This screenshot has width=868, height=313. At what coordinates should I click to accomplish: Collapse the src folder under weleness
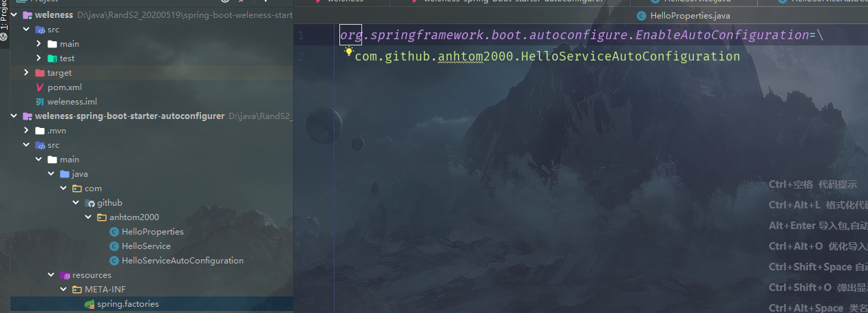[26, 30]
